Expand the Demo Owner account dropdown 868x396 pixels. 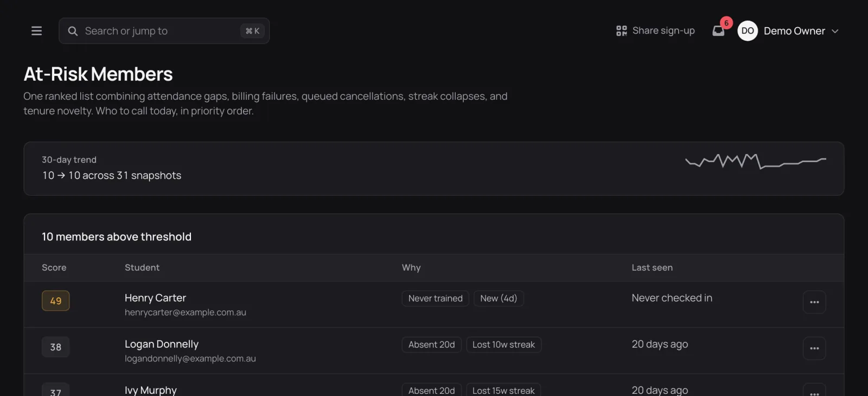pyautogui.click(x=835, y=31)
